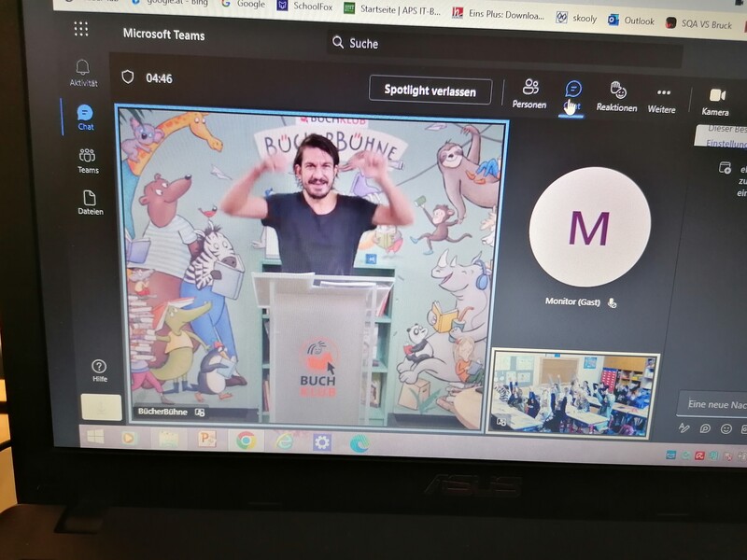Open the Teams download button in sidebar
This screenshot has width=747, height=560.
(x=101, y=407)
